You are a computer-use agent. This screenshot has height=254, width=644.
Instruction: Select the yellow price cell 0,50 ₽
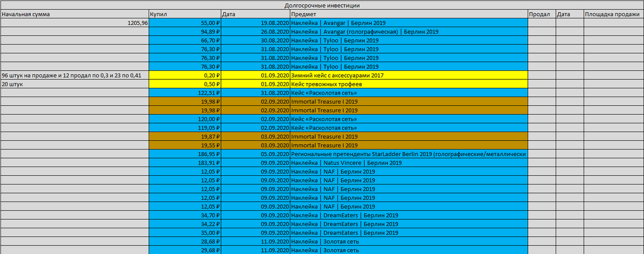(185, 84)
